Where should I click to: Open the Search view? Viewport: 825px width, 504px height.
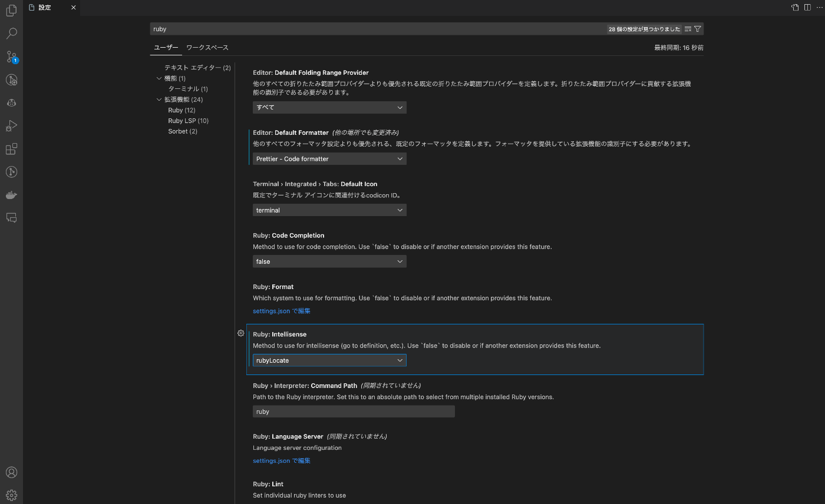point(11,34)
